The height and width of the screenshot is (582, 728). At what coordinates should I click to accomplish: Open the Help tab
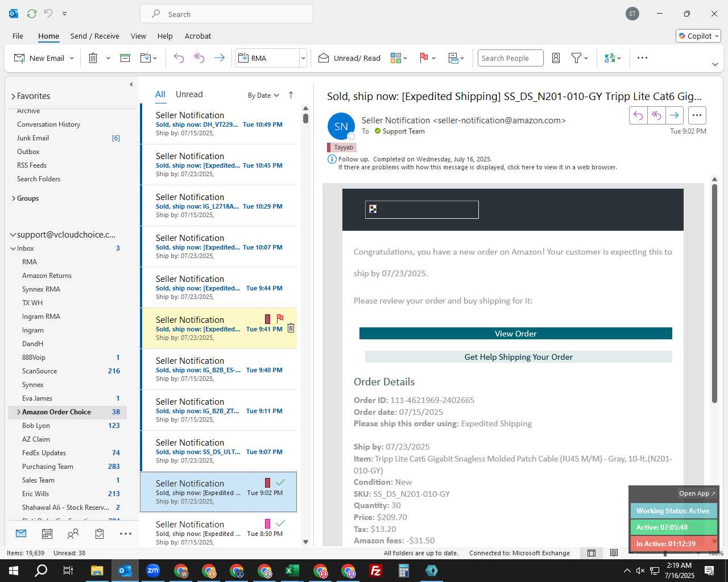165,36
